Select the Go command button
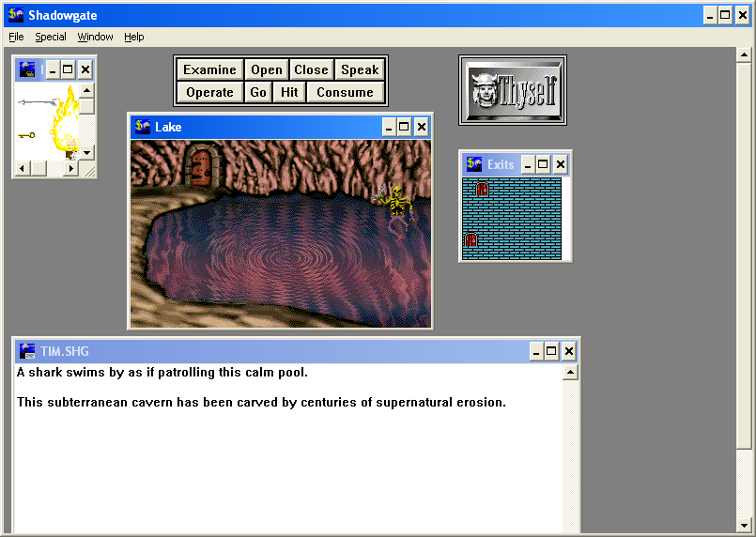The image size is (756, 537). coord(258,92)
